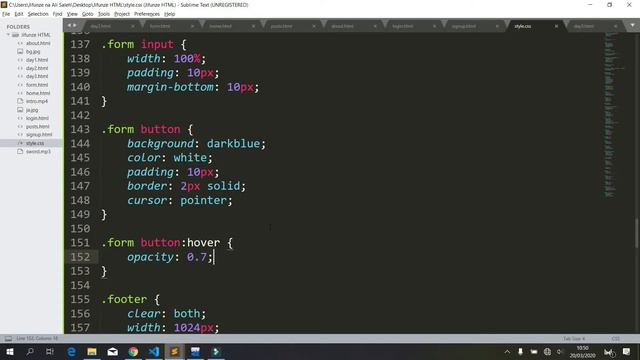Open the Edit menu
Screen dimensions: 640x360
(x=19, y=14)
